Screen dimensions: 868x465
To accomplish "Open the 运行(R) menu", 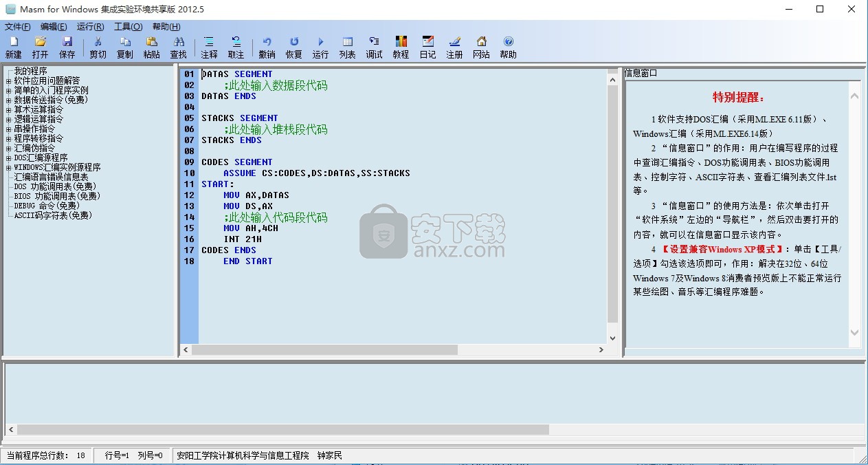I will tap(90, 27).
